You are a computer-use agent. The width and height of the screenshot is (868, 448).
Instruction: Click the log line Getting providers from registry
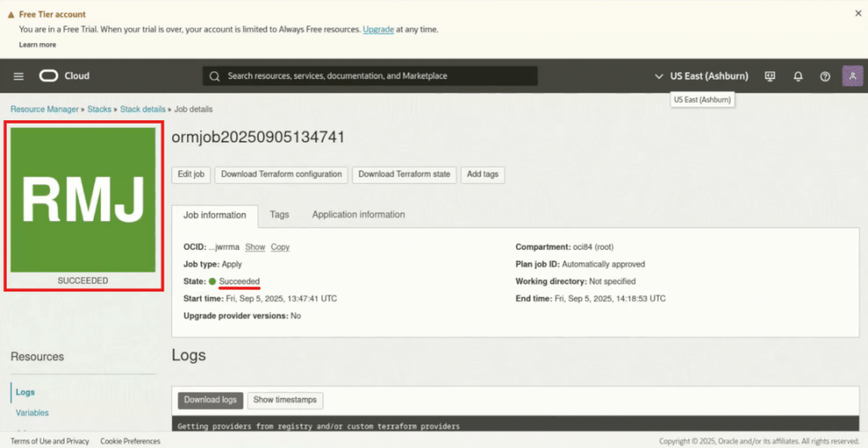[x=319, y=427]
